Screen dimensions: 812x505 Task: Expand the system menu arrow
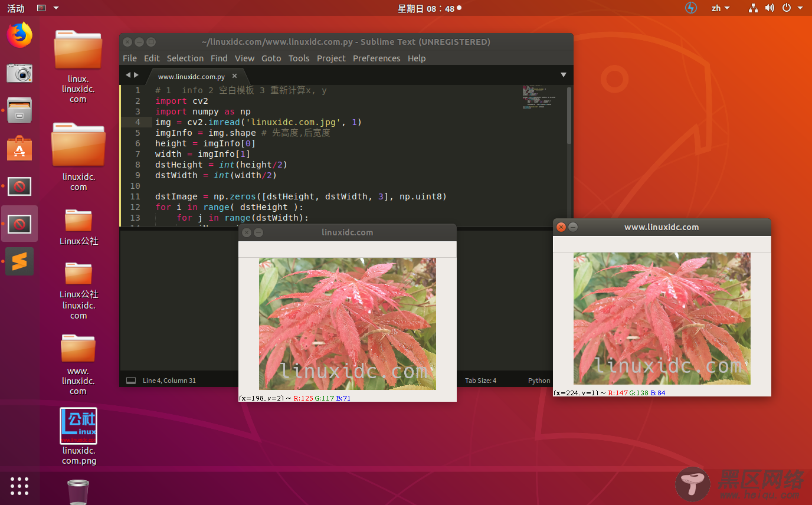[800, 8]
